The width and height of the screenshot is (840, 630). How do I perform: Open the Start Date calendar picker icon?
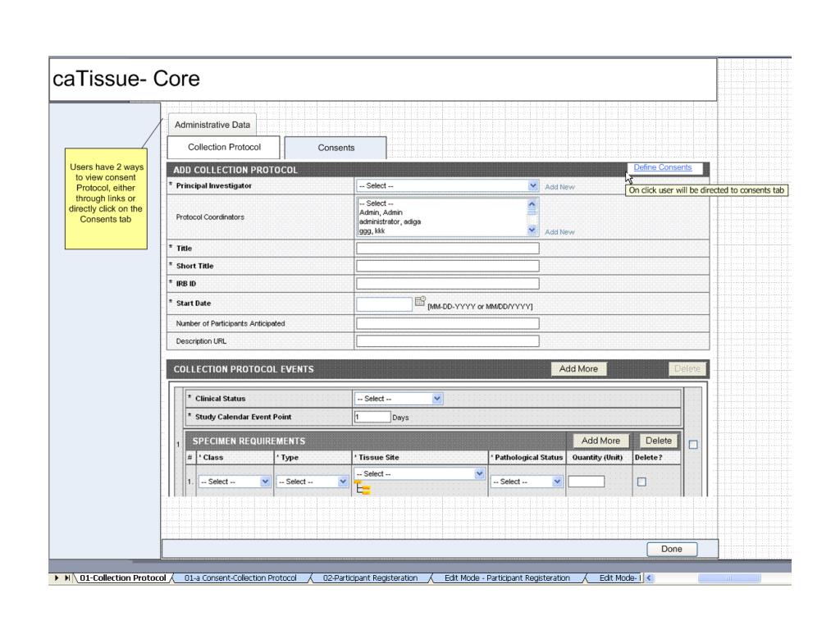tap(420, 302)
